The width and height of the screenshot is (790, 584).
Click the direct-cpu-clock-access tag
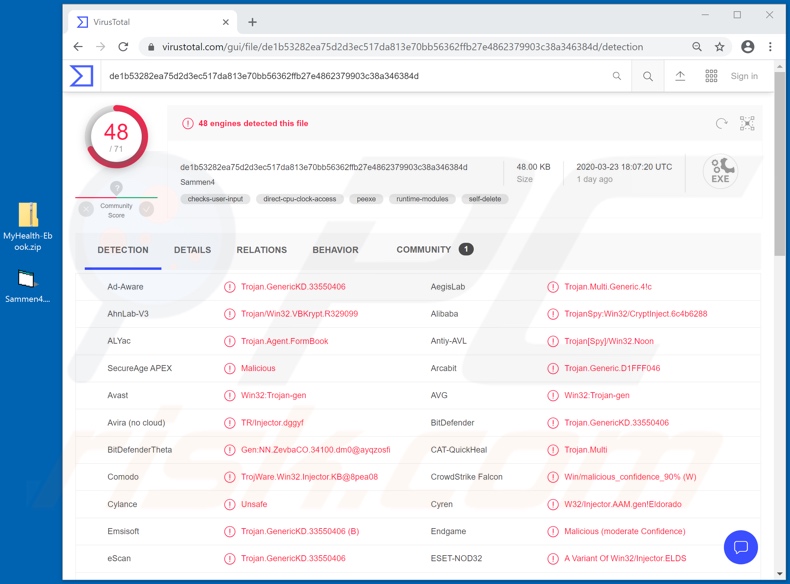(300, 199)
